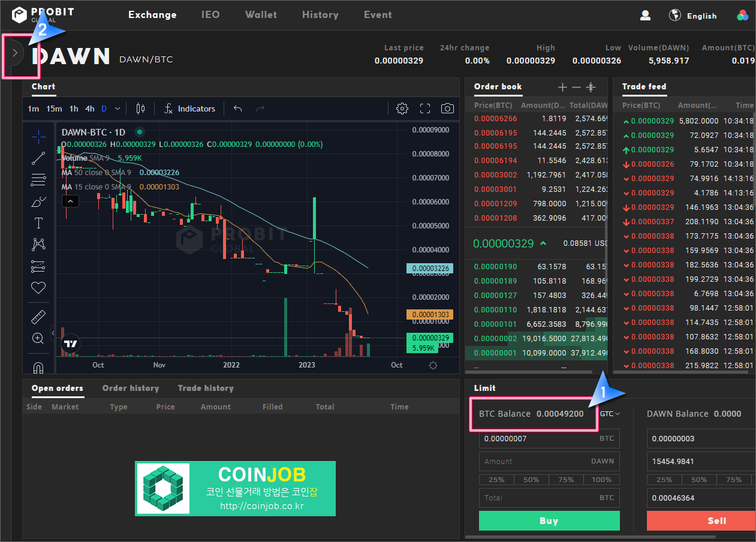Click the globe language icon
756x542 pixels.
[x=676, y=15]
